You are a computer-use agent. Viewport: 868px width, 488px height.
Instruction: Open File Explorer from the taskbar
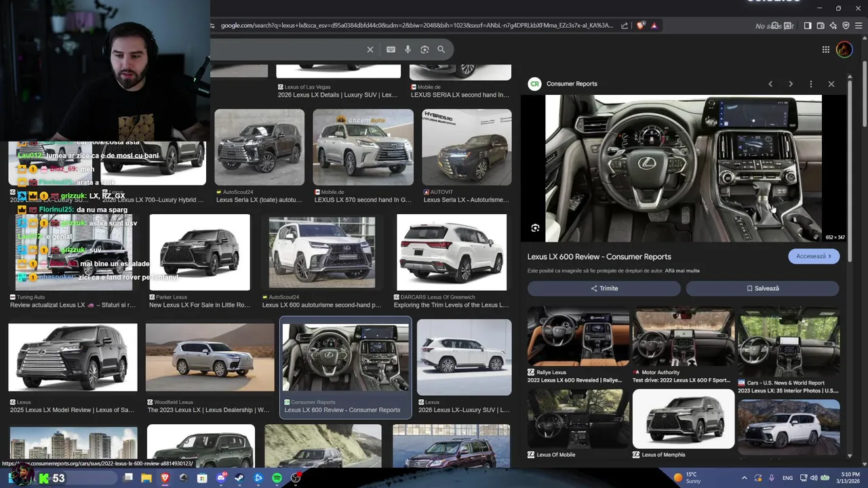tap(146, 479)
